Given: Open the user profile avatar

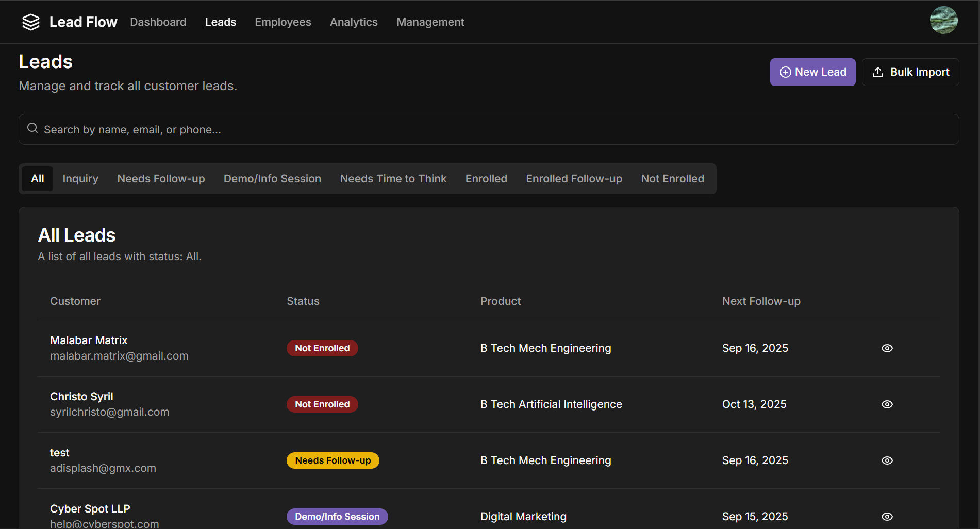Looking at the screenshot, I should point(943,20).
